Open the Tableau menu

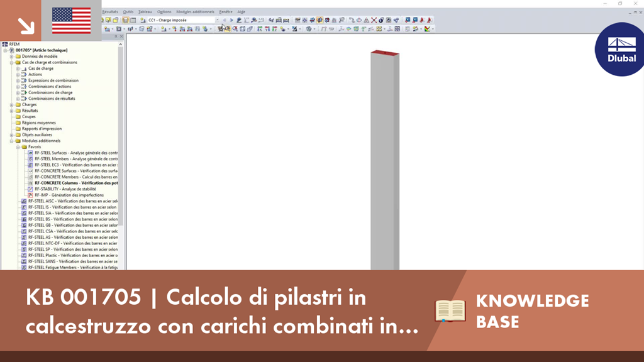[x=145, y=11]
